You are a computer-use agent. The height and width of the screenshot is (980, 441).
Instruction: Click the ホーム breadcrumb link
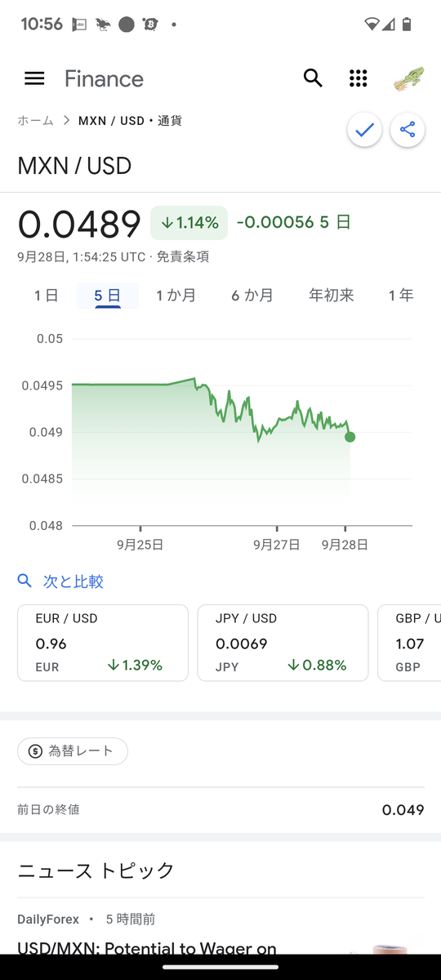(x=35, y=121)
